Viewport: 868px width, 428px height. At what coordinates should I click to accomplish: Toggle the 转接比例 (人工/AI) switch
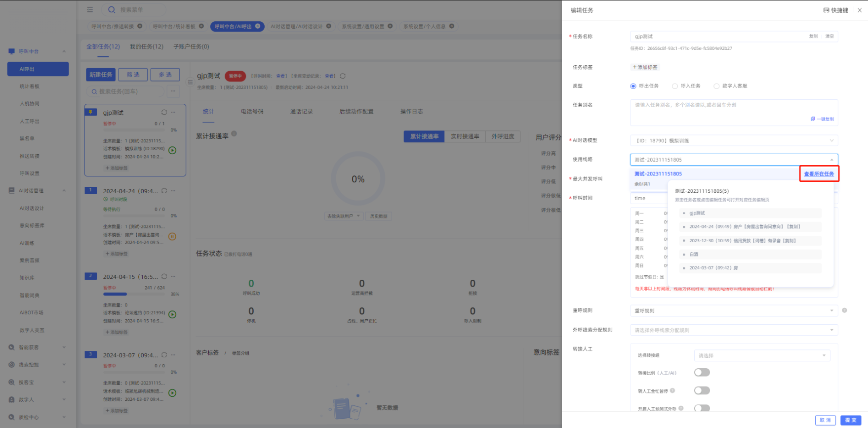[702, 373]
